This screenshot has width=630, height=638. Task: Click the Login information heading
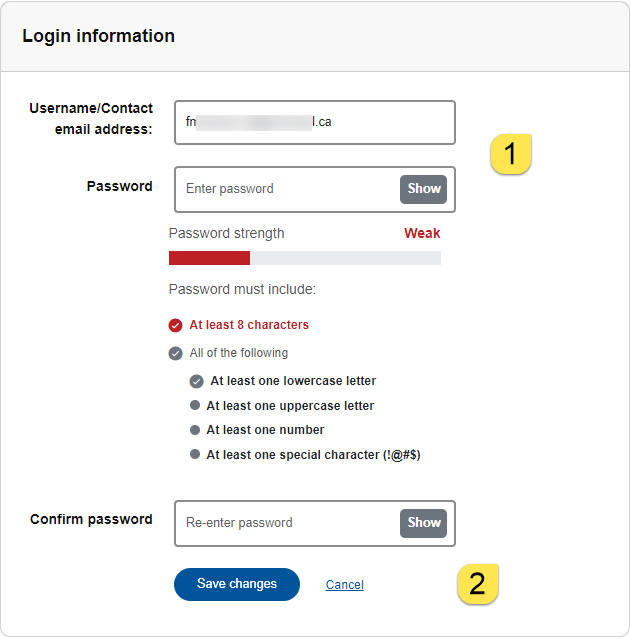98,36
